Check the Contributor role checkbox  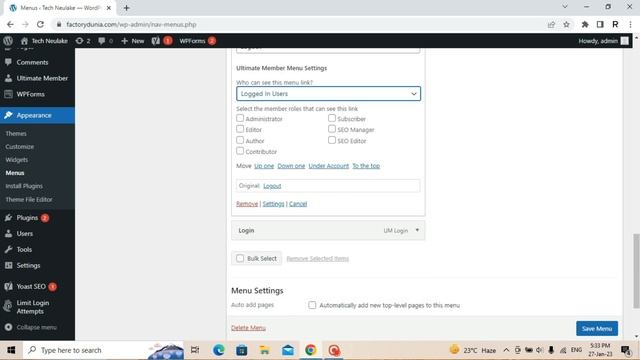(240, 151)
